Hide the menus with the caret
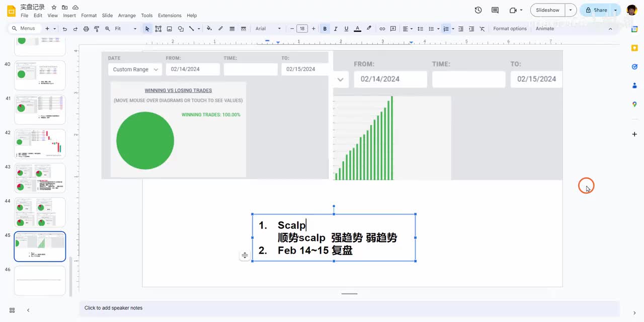This screenshot has width=644, height=322. pos(610,29)
